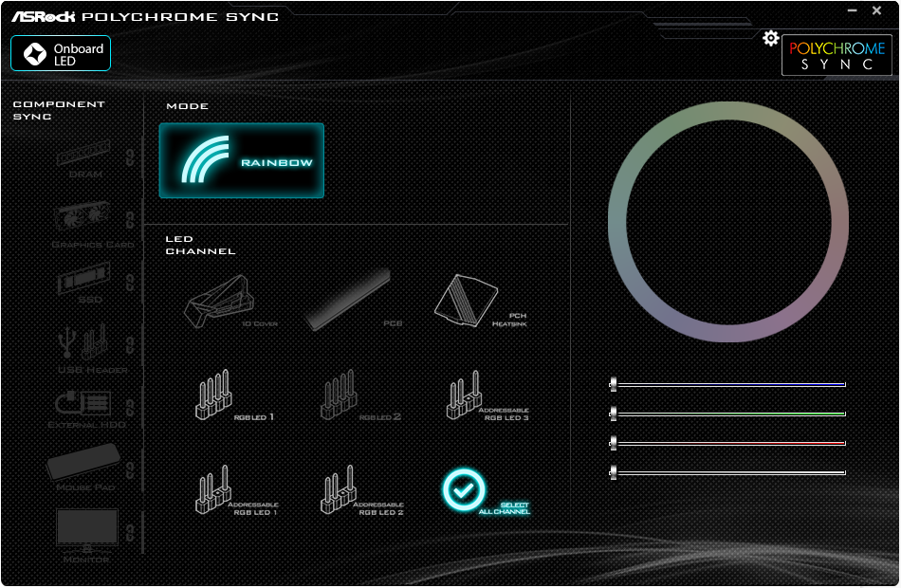This screenshot has width=901, height=588.
Task: Click the green color slider
Action: 727,413
